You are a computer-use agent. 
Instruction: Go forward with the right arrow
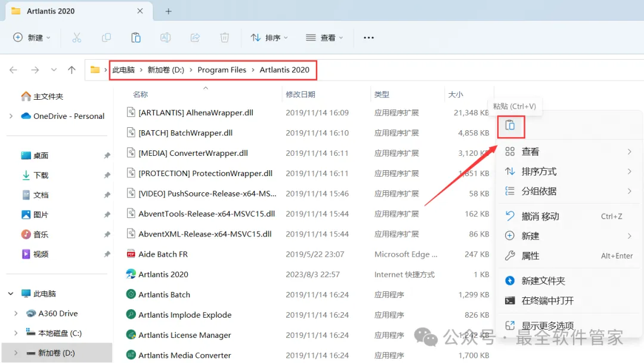(x=35, y=70)
